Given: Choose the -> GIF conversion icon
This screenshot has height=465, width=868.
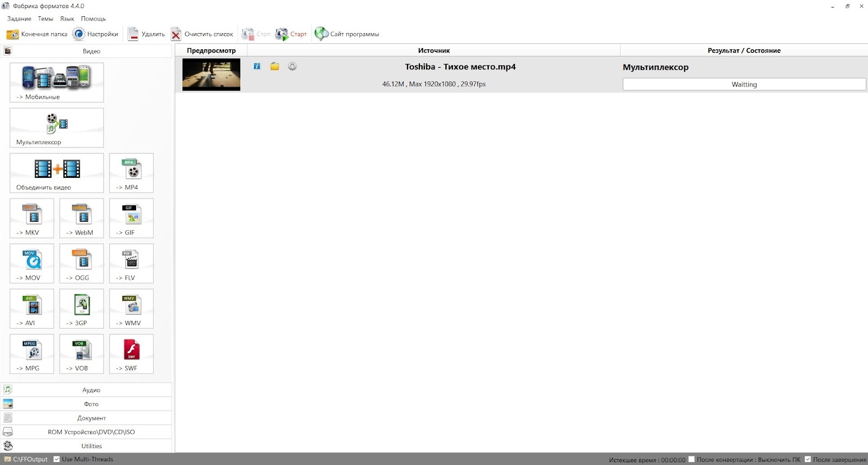Looking at the screenshot, I should pos(131,218).
